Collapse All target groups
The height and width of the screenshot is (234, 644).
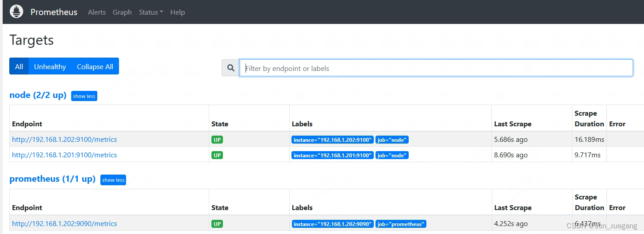pyautogui.click(x=95, y=66)
